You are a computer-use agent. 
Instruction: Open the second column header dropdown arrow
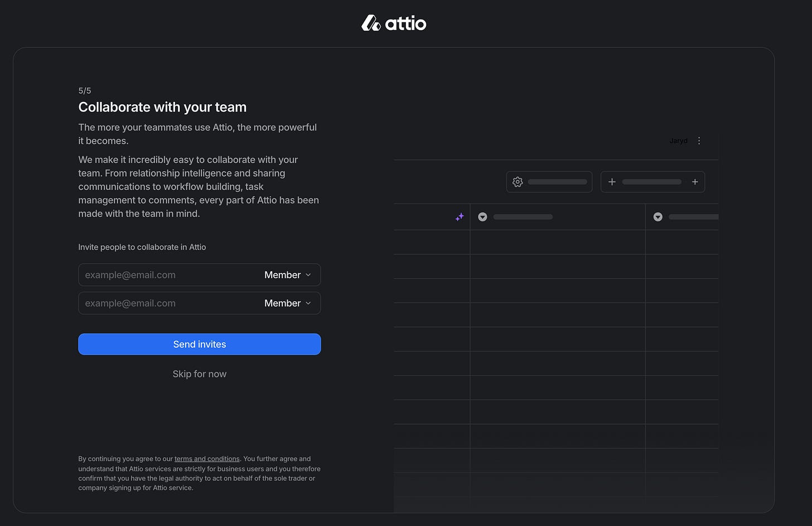point(658,217)
